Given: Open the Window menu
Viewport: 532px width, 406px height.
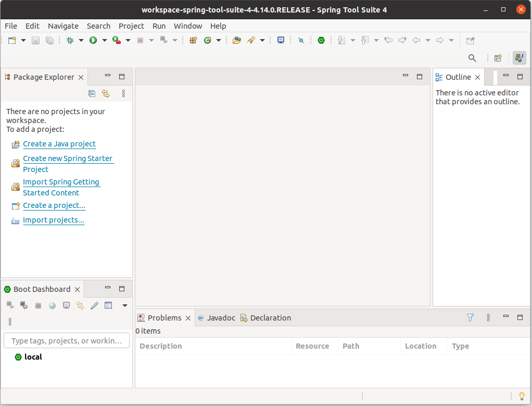Looking at the screenshot, I should [x=188, y=26].
